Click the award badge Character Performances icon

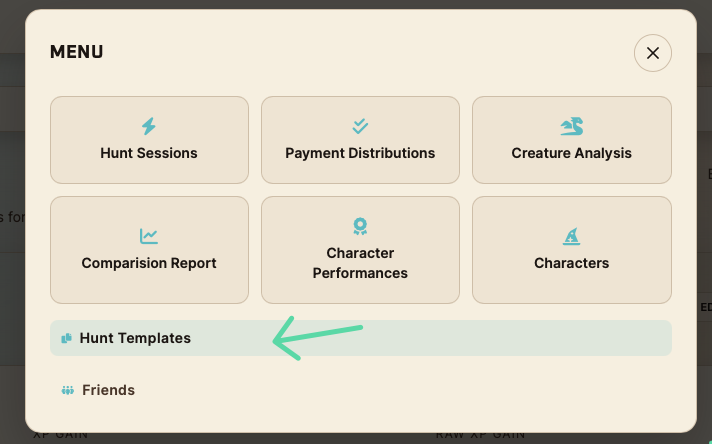click(x=360, y=227)
